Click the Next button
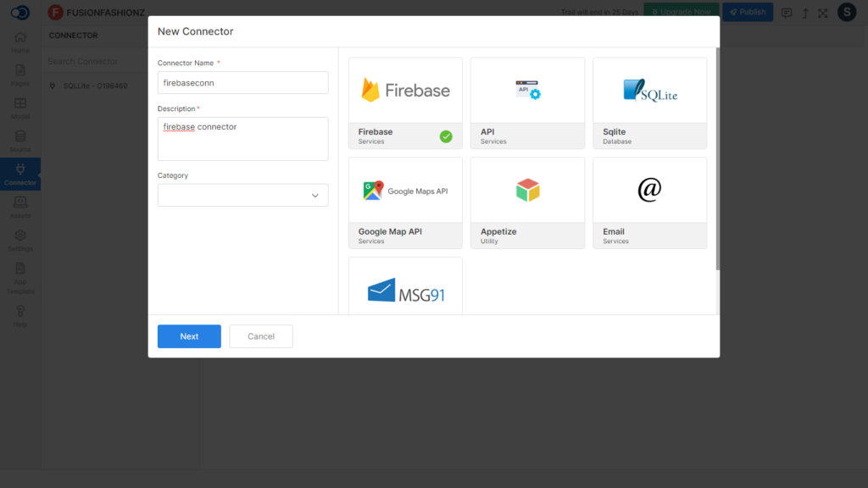868x488 pixels. pyautogui.click(x=189, y=336)
